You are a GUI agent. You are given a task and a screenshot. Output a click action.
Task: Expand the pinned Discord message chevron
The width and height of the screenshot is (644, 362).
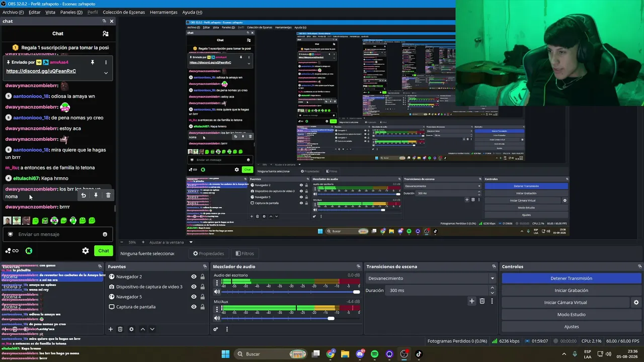106,73
